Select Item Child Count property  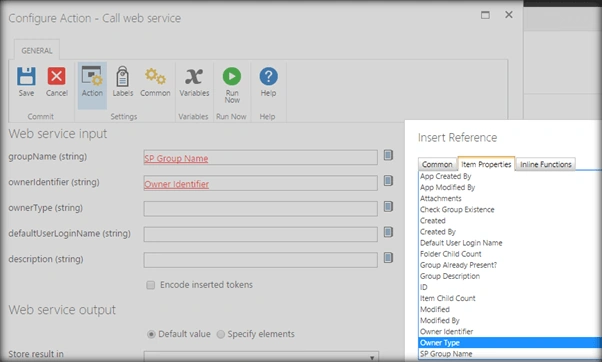(448, 298)
